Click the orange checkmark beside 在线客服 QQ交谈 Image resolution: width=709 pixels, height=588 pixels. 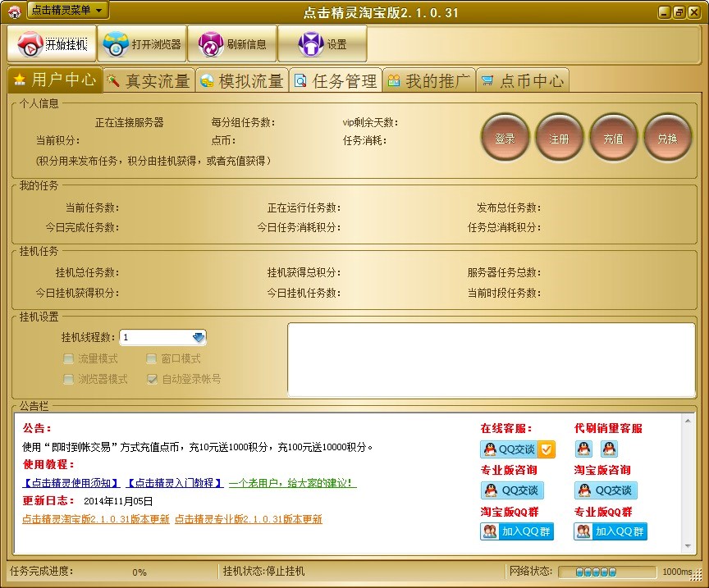pyautogui.click(x=547, y=449)
